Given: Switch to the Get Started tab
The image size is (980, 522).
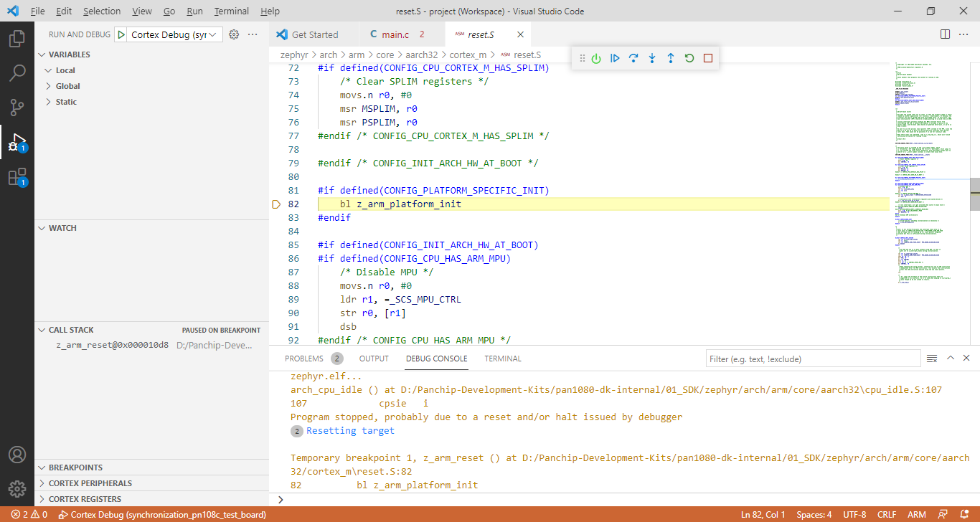Looking at the screenshot, I should point(314,34).
